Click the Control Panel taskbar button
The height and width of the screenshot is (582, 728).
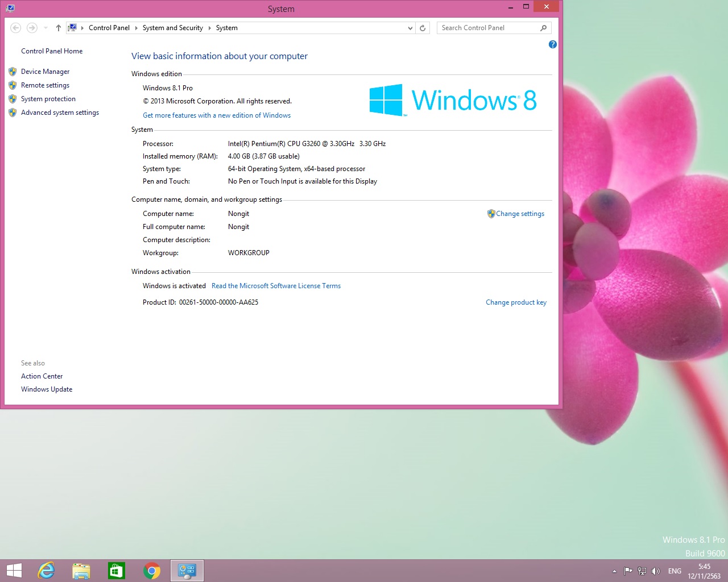(x=187, y=571)
